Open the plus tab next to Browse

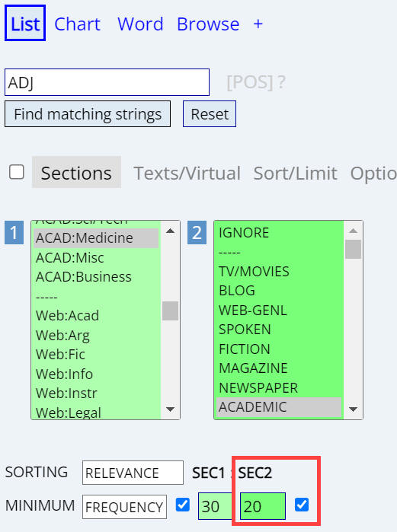[258, 24]
